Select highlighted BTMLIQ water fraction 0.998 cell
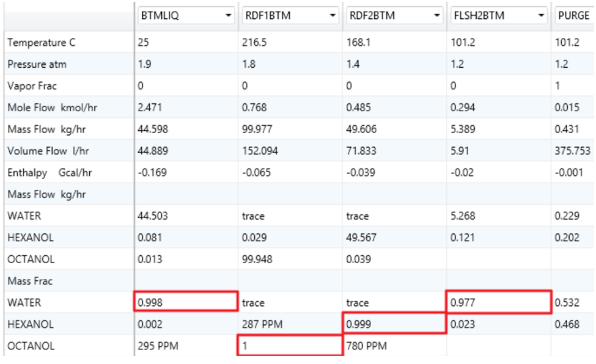596x364 pixels. [185, 302]
